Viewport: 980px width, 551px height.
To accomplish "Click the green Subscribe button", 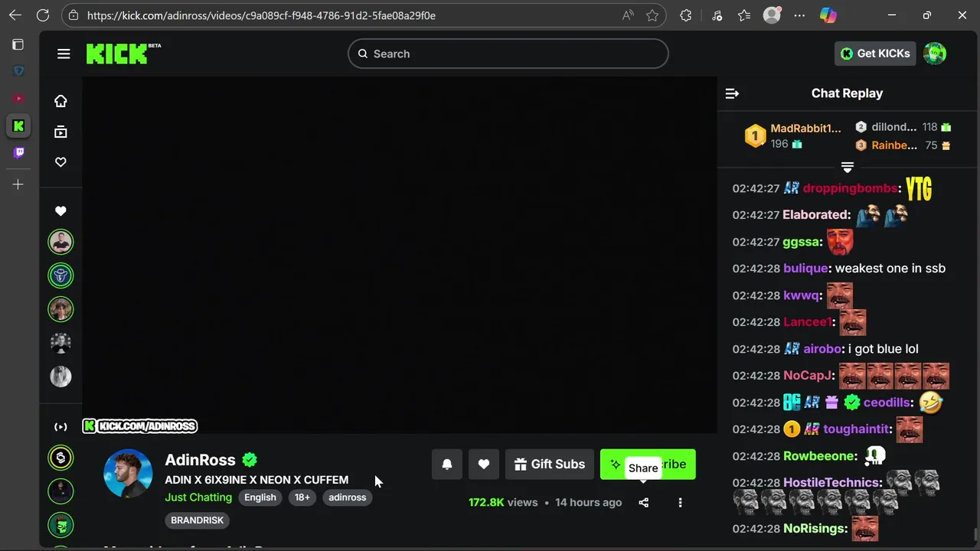I will click(648, 465).
